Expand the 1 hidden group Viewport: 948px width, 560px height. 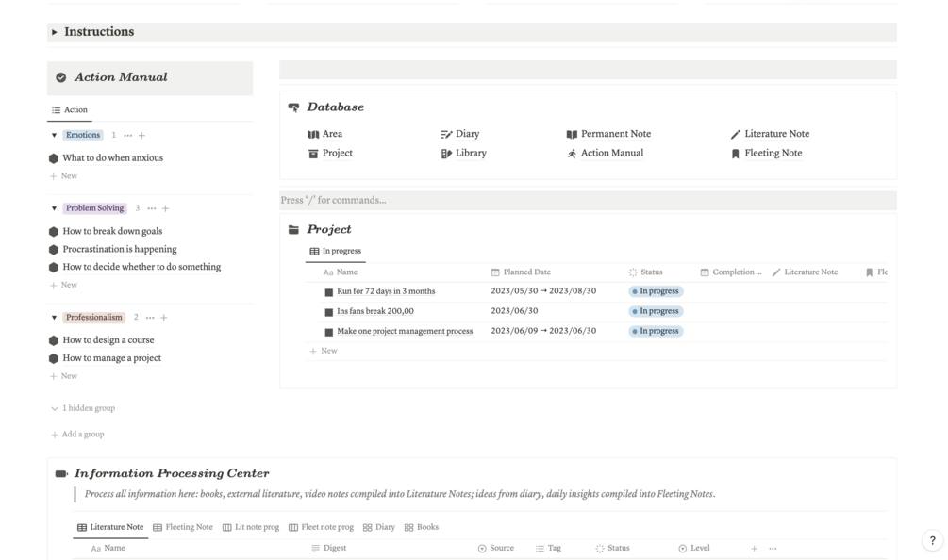click(x=83, y=408)
